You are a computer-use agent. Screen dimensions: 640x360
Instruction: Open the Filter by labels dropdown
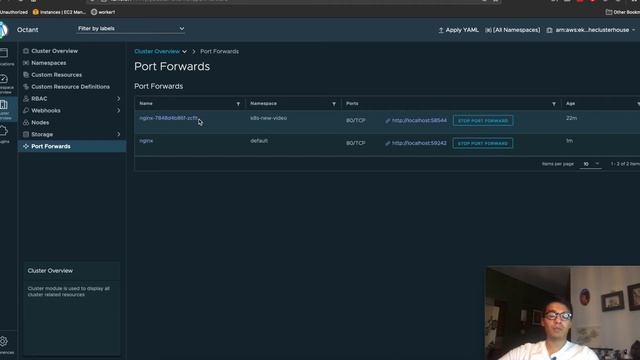[131, 29]
